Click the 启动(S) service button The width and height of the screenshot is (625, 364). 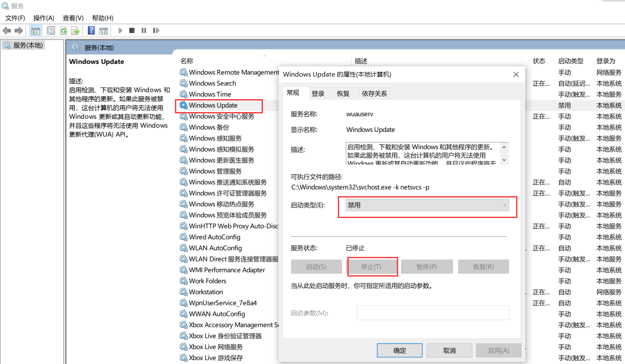coord(316,267)
